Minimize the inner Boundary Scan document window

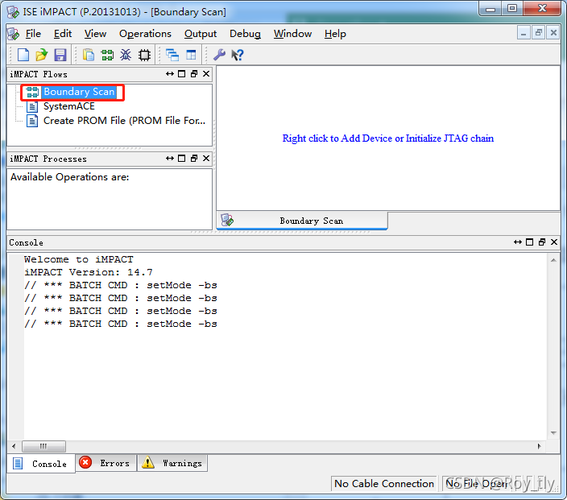tap(523, 33)
